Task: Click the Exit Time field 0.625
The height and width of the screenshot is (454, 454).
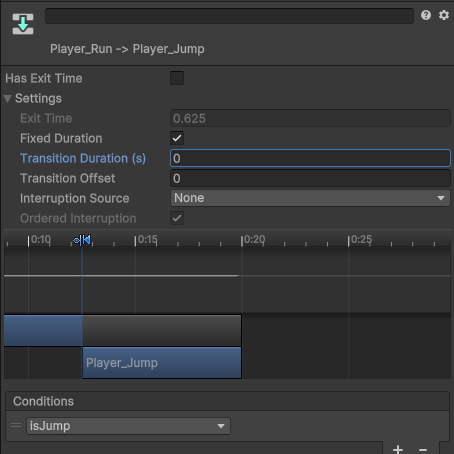Action: pyautogui.click(x=310, y=118)
